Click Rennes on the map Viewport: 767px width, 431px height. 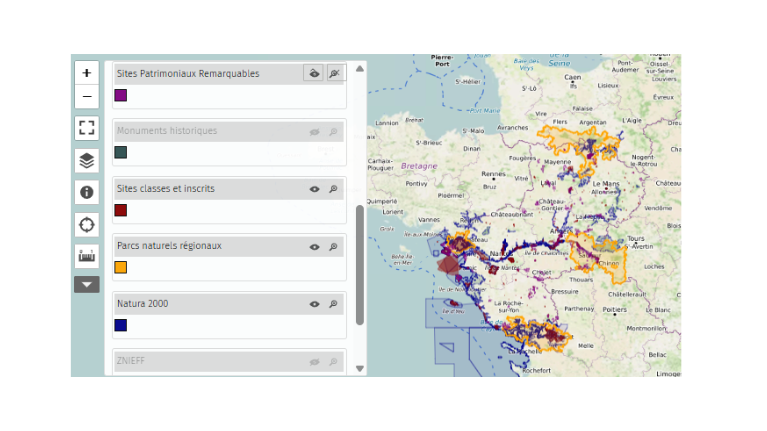(x=493, y=174)
